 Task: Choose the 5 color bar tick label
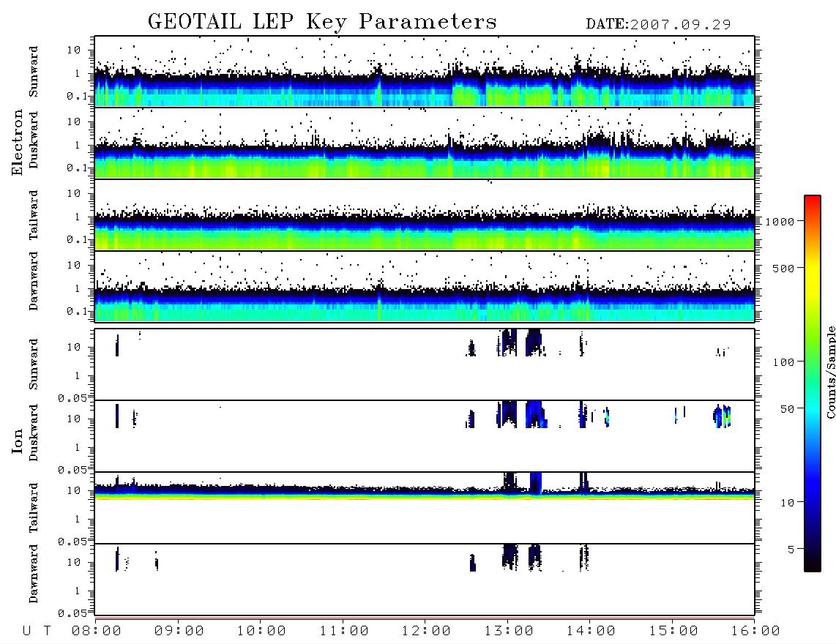click(791, 550)
